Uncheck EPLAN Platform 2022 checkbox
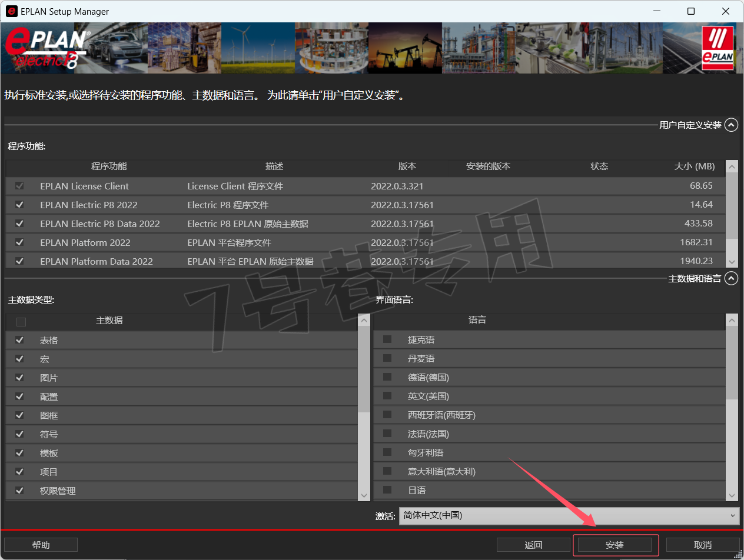 point(19,242)
